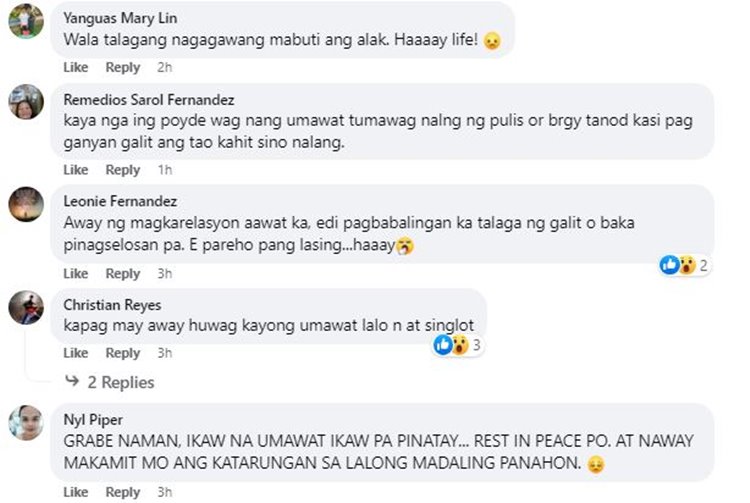This screenshot has width=750, height=503.
Task: Reply to Nyl Piper's comment
Action: 123,492
